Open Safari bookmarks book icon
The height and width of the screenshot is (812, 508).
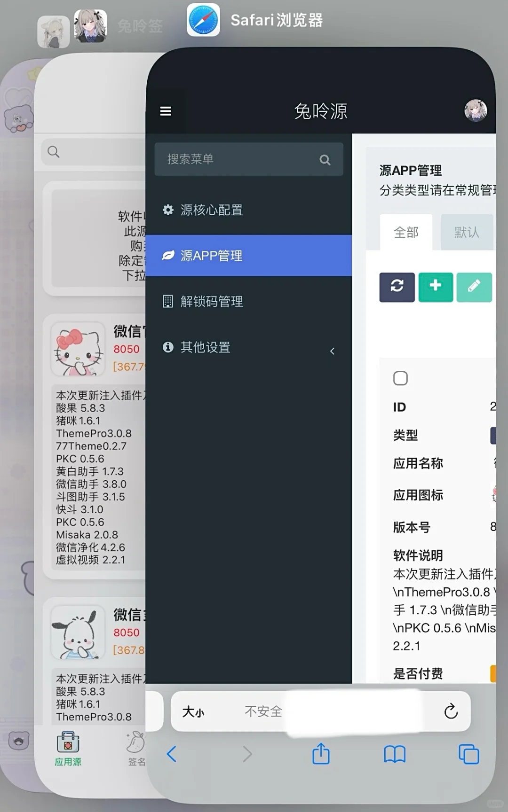395,755
